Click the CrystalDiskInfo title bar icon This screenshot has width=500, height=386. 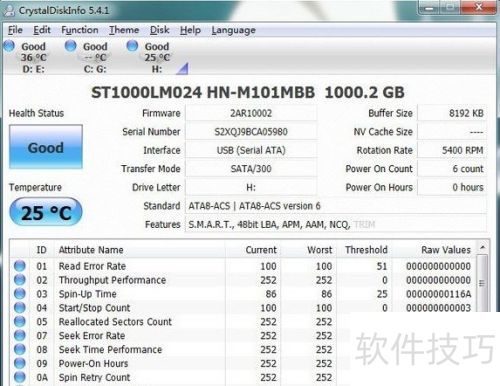pyautogui.click(x=9, y=10)
